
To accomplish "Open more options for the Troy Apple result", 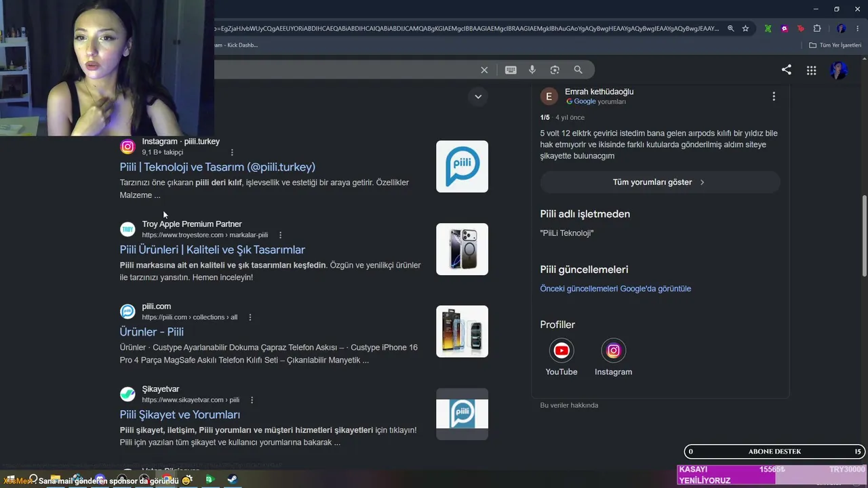I will (280, 235).
